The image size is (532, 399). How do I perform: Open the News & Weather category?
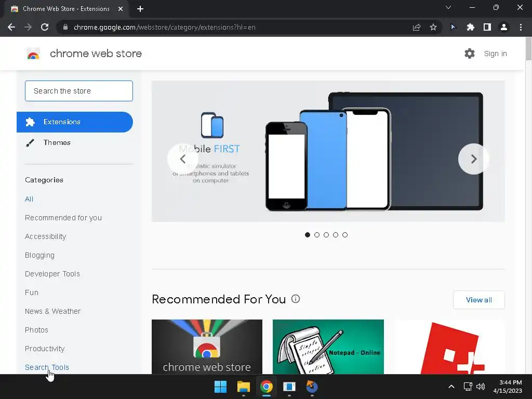53,311
